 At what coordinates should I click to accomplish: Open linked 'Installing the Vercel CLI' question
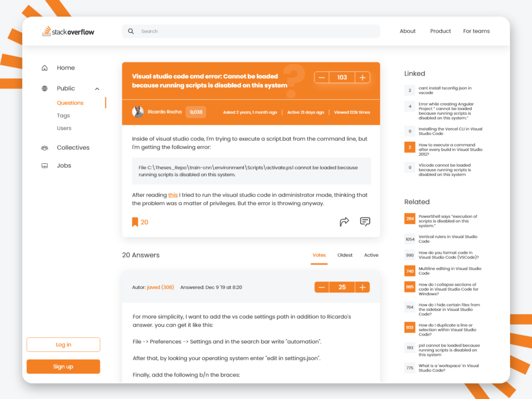[450, 131]
